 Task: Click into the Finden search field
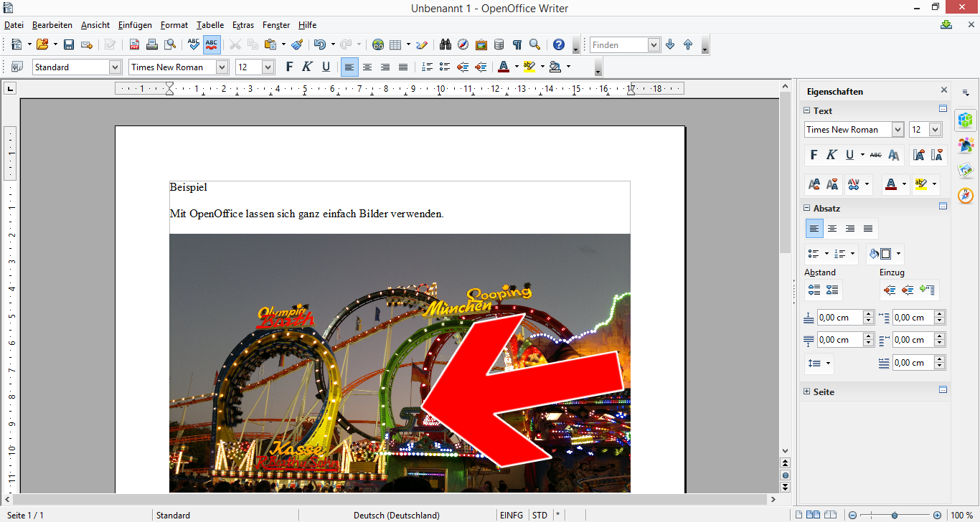(618, 44)
